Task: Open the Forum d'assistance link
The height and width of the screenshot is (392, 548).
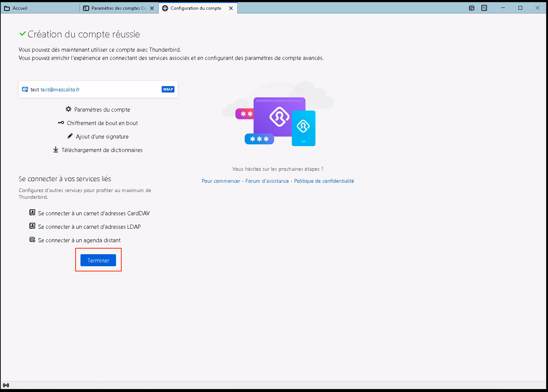Action: click(x=267, y=181)
